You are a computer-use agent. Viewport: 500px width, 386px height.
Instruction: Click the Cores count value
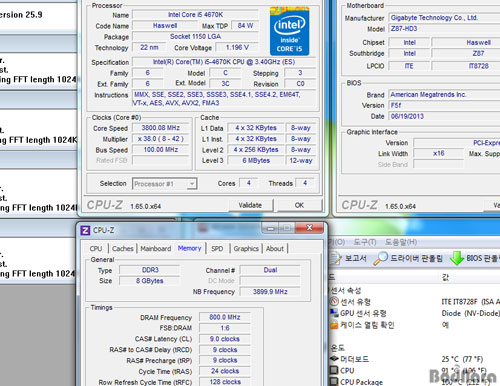coord(248,183)
